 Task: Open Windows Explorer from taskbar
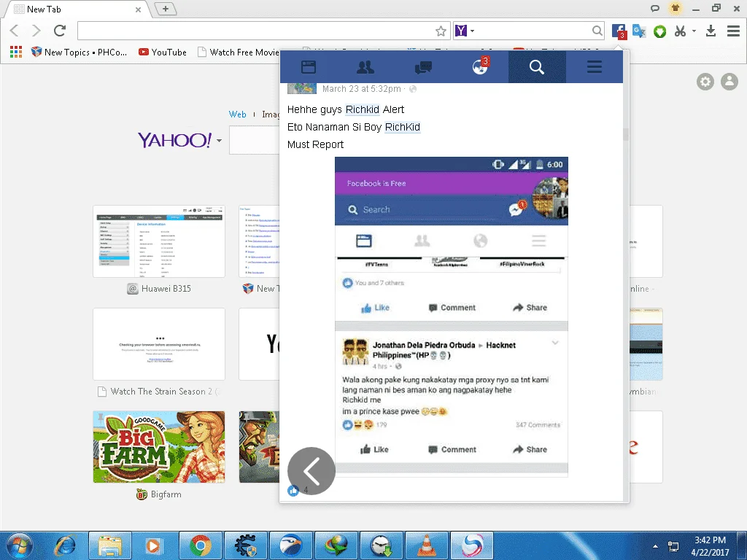pyautogui.click(x=110, y=545)
